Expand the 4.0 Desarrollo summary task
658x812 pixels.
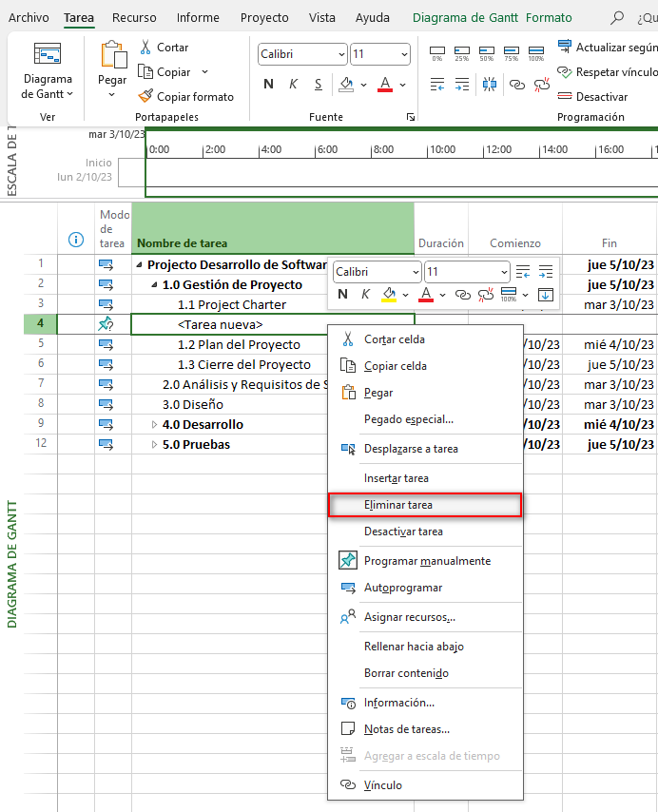pyautogui.click(x=154, y=424)
